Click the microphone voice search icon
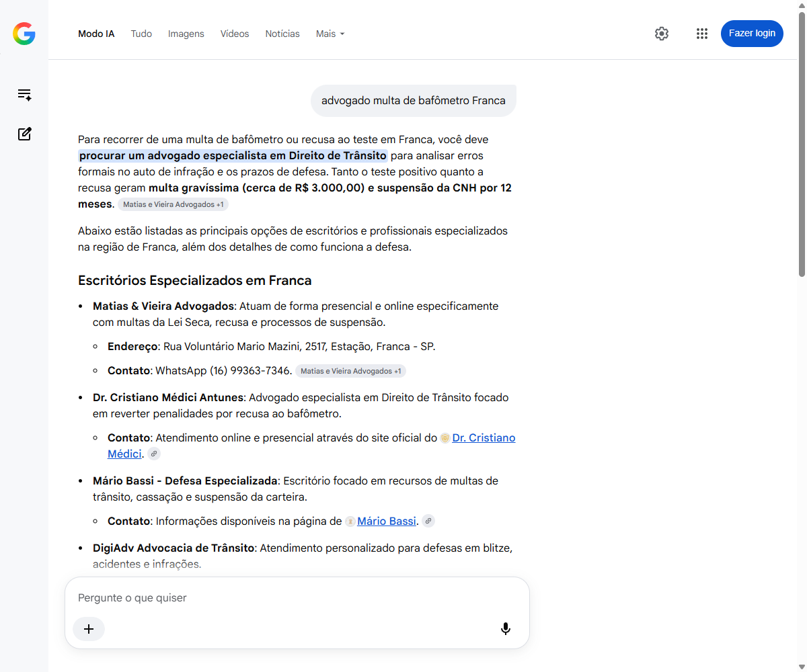The height and width of the screenshot is (672, 807). (506, 629)
